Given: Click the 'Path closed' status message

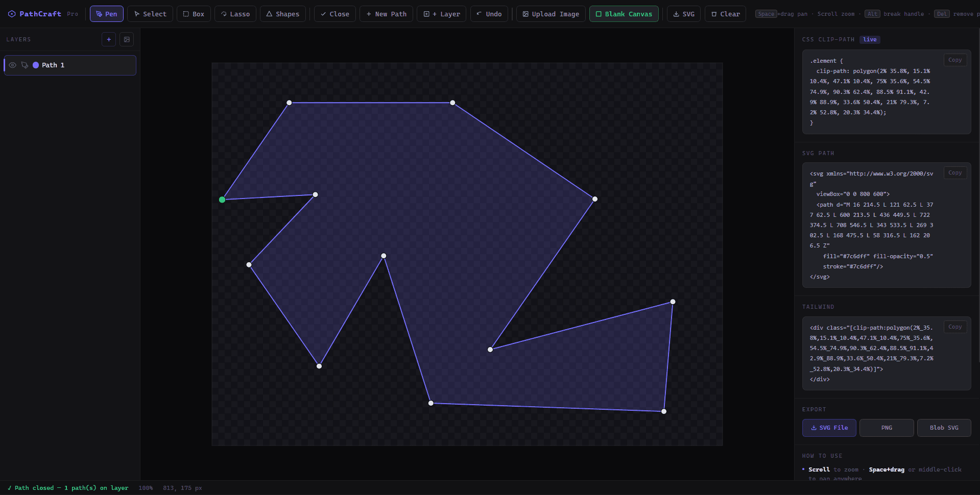Looking at the screenshot, I should [x=68, y=488].
